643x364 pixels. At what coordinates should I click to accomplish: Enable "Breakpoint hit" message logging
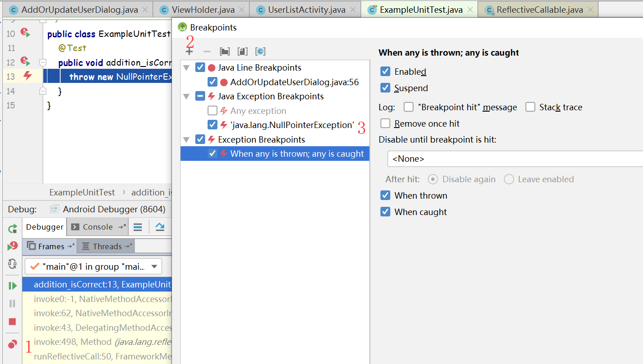tap(409, 107)
